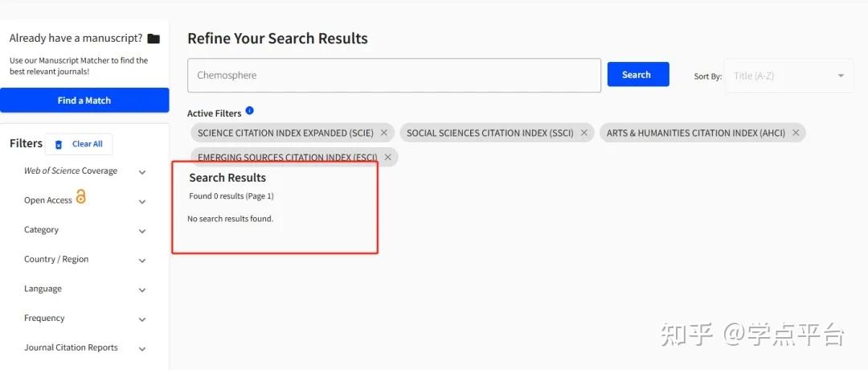This screenshot has height=370, width=868.
Task: Remove the ESCI filter chip
Action: click(388, 158)
